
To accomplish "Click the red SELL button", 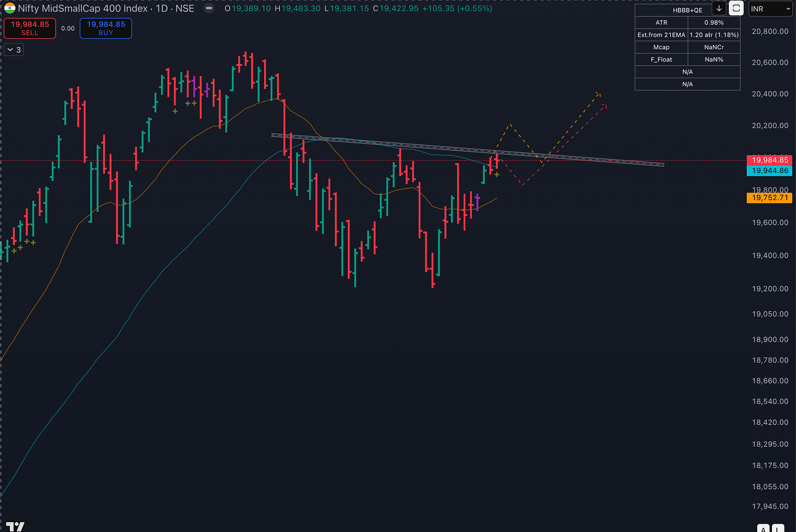I will [x=30, y=28].
